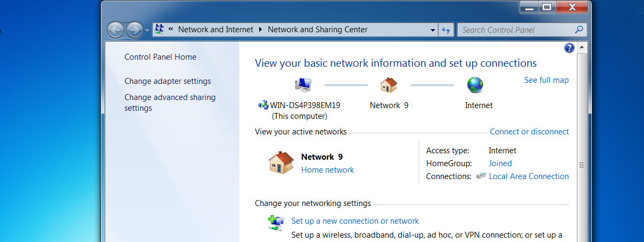Image resolution: width=644 pixels, height=242 pixels.
Task: Open Change adapter settings
Action: 167,81
